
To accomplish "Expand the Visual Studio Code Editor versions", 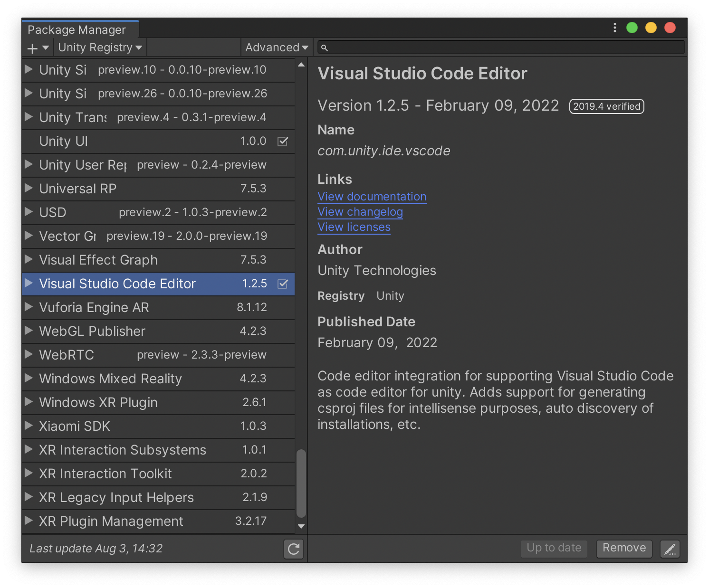I will coord(29,283).
